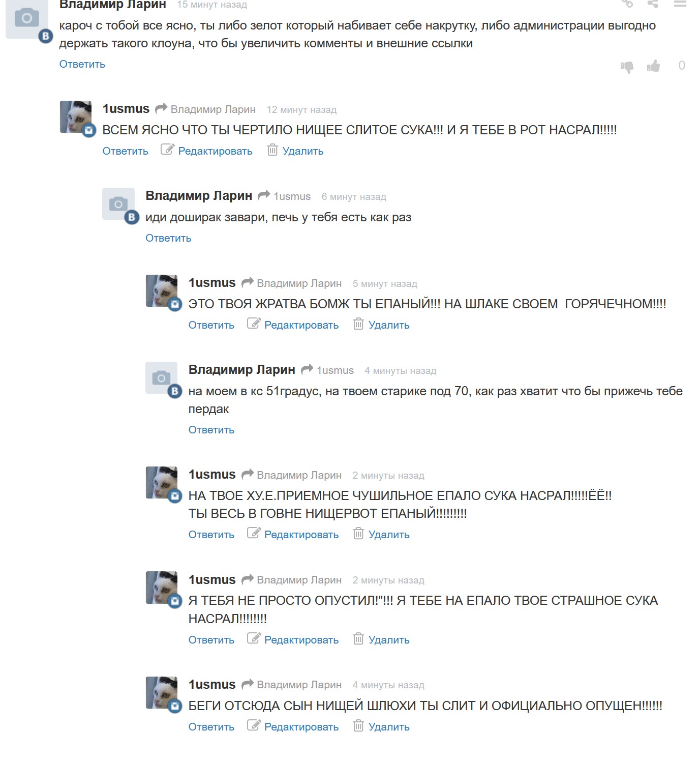
Task: Click Редактировать on the БЕГИ ОТСЮДА comment
Action: 301,727
